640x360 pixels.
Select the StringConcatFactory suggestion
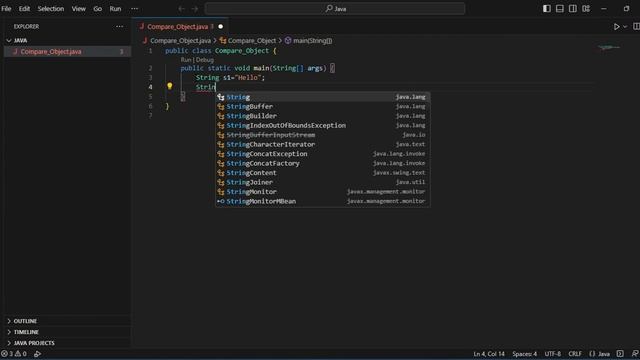pyautogui.click(x=322, y=163)
